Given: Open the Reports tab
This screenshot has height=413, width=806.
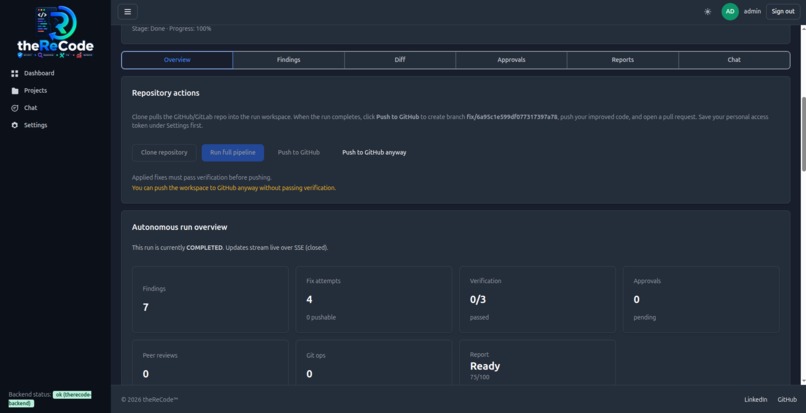Looking at the screenshot, I should pyautogui.click(x=622, y=60).
